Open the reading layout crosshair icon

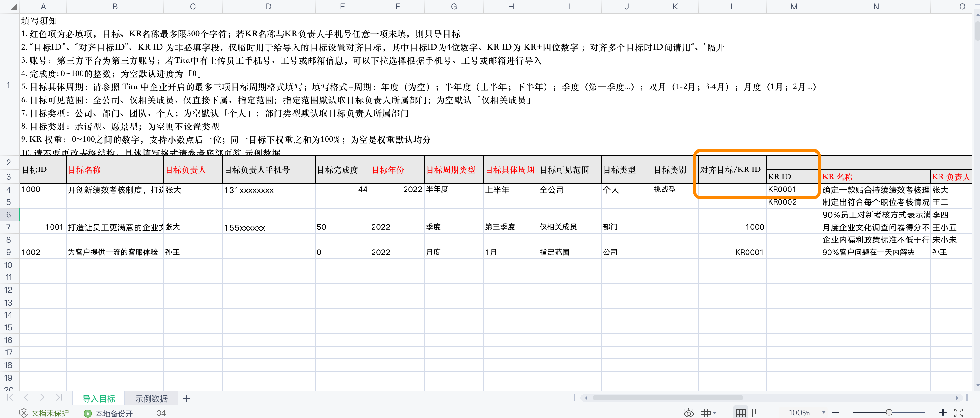(x=705, y=413)
